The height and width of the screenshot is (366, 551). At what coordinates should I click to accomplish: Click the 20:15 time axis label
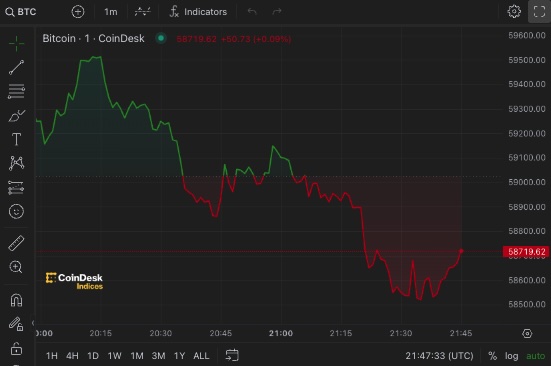[101, 333]
